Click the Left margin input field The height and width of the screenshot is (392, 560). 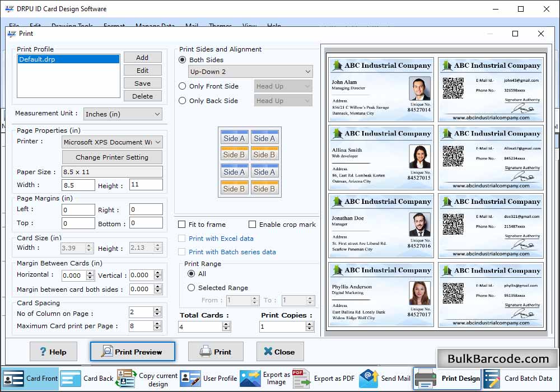coord(78,209)
